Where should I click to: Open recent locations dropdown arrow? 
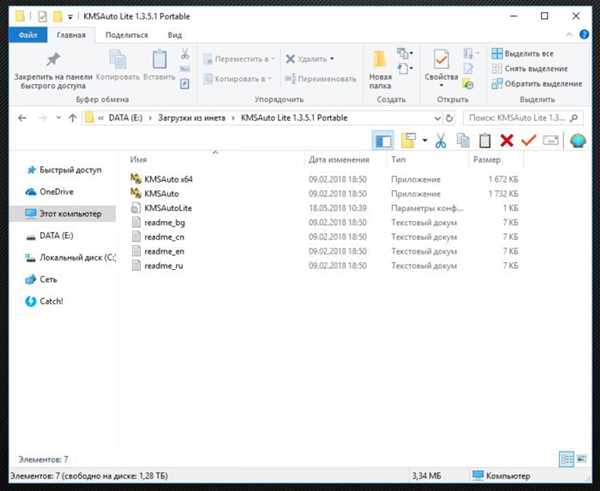point(58,118)
